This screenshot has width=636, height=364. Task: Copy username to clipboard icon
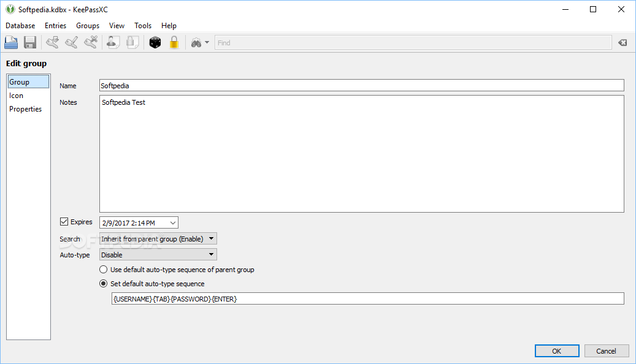click(113, 42)
